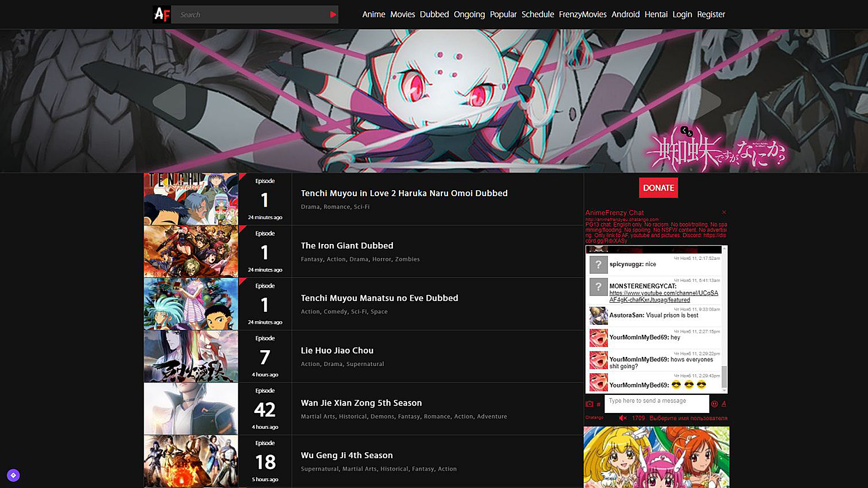Image resolution: width=868 pixels, height=488 pixels.
Task: Click the Russian 'Выберите имя пользователя' link
Action: tap(688, 418)
